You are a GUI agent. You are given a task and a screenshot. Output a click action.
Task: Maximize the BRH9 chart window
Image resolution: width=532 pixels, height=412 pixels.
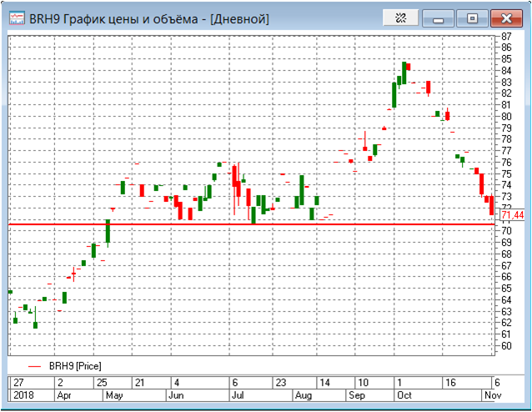[x=473, y=18]
